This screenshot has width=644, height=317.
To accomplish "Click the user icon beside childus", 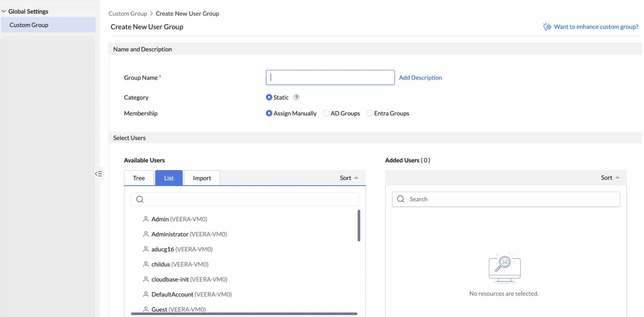I will coord(146,264).
